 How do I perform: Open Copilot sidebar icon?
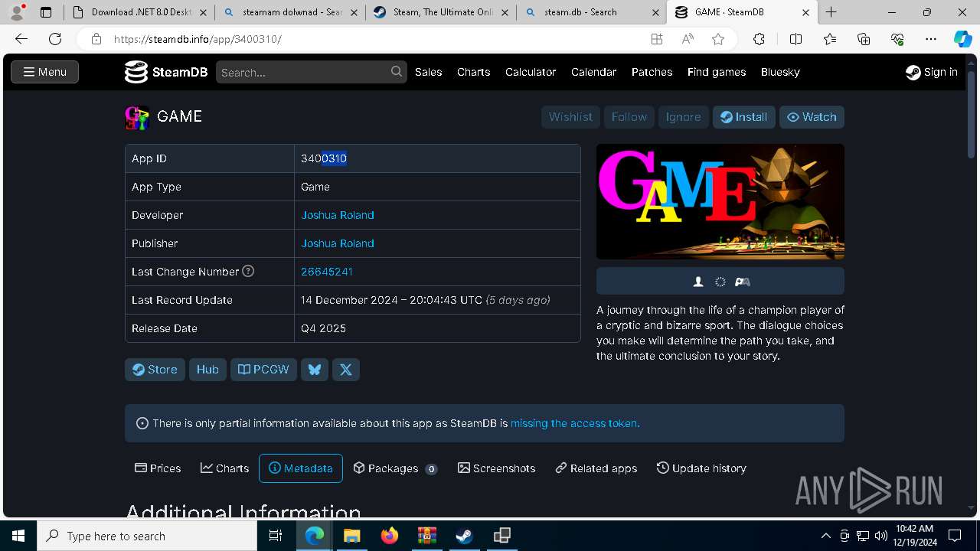(x=962, y=39)
